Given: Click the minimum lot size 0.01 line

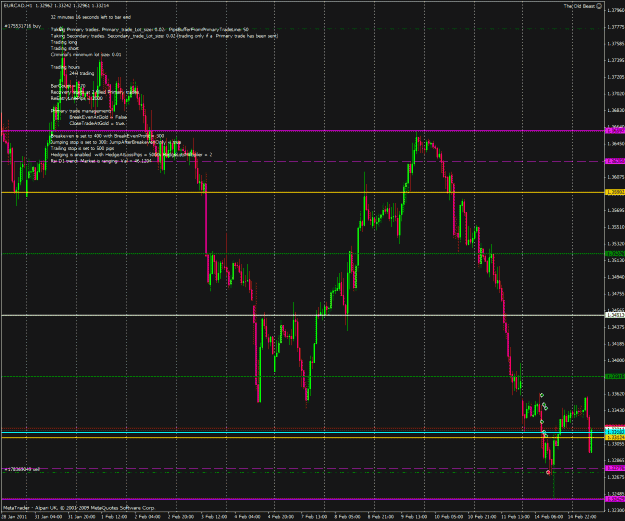Looking at the screenshot, I should pos(86,54).
